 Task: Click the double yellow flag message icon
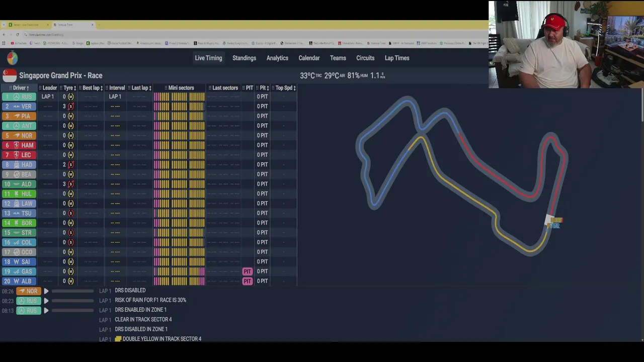coord(118,339)
